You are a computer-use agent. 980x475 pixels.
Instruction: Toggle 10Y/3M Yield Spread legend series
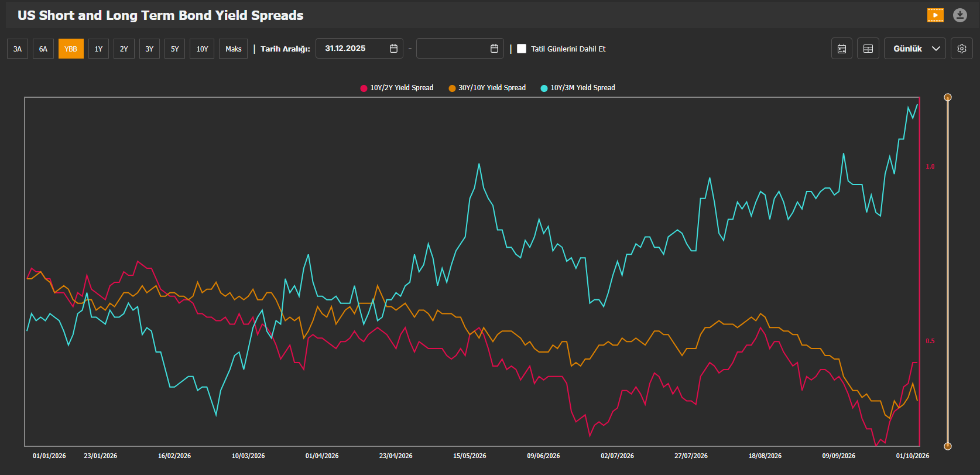(578, 88)
